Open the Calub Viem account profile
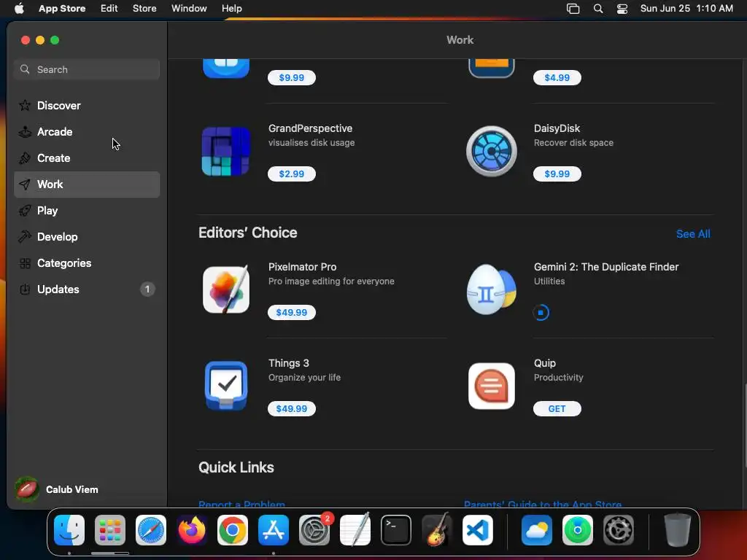Viewport: 747px width, 560px height. pos(57,489)
